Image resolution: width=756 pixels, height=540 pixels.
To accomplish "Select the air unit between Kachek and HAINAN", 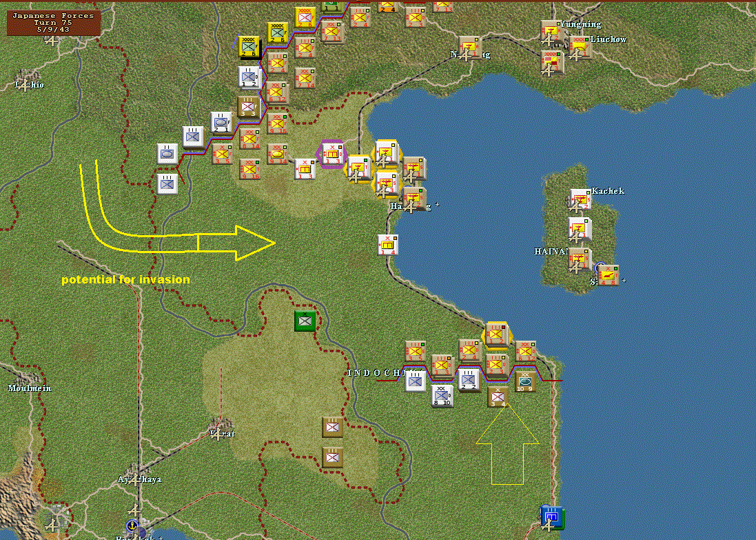I will pos(579,229).
